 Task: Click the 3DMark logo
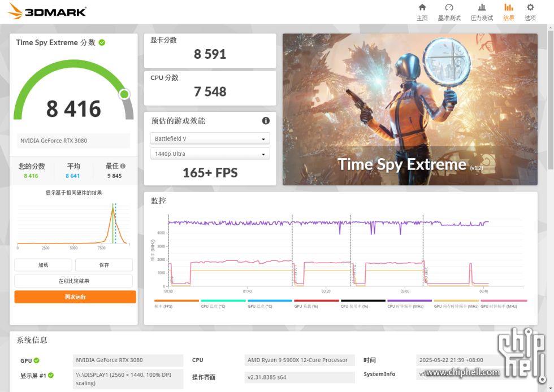(46, 11)
